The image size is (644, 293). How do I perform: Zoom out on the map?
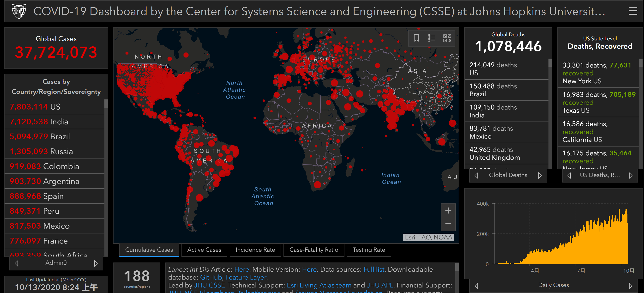[x=448, y=223]
